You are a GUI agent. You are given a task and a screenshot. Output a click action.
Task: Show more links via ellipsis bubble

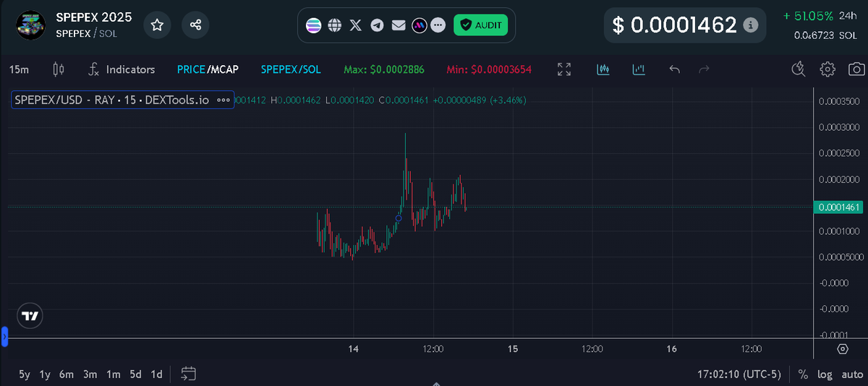pos(438,25)
